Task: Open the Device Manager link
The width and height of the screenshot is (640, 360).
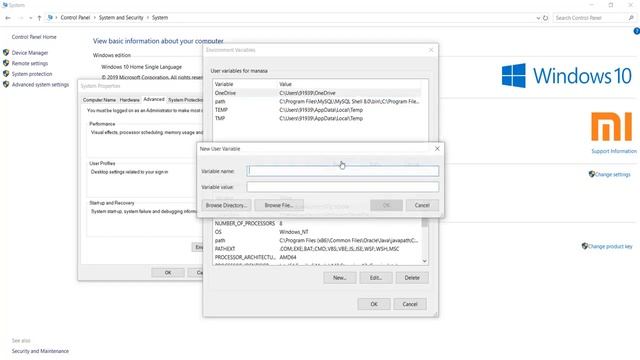Action: coord(30,53)
